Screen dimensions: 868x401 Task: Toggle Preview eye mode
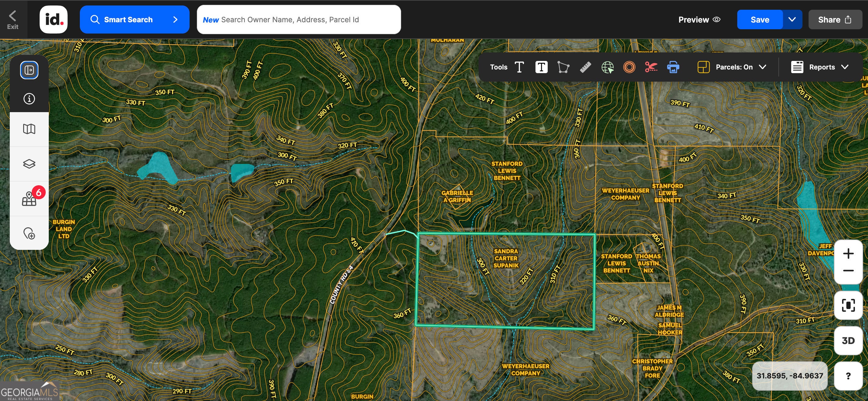699,20
